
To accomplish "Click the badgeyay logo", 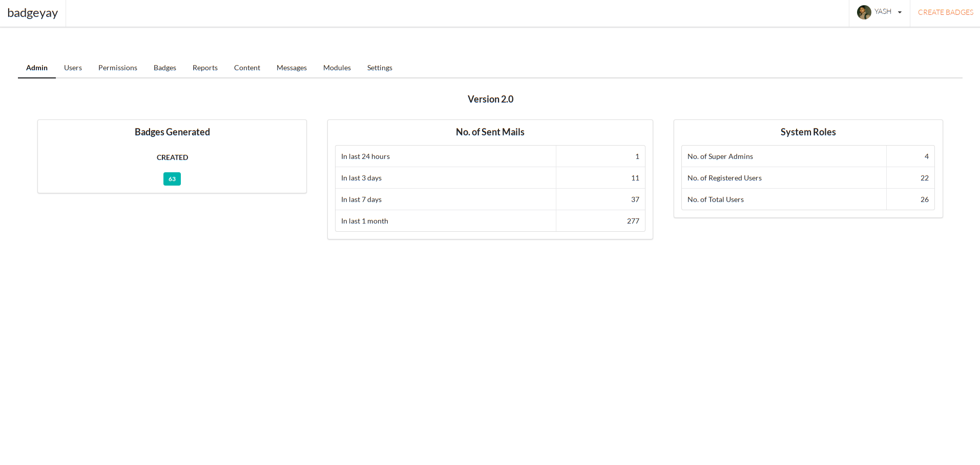I will point(33,13).
